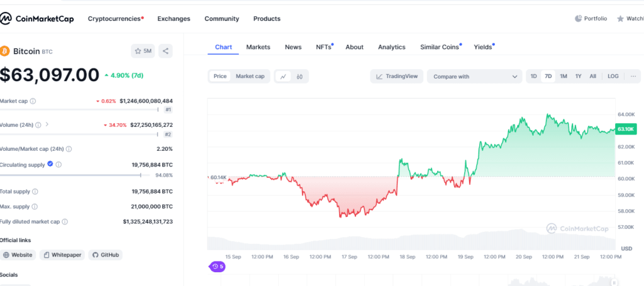Select the Price chart toggle
This screenshot has width=644, height=286.
(219, 76)
